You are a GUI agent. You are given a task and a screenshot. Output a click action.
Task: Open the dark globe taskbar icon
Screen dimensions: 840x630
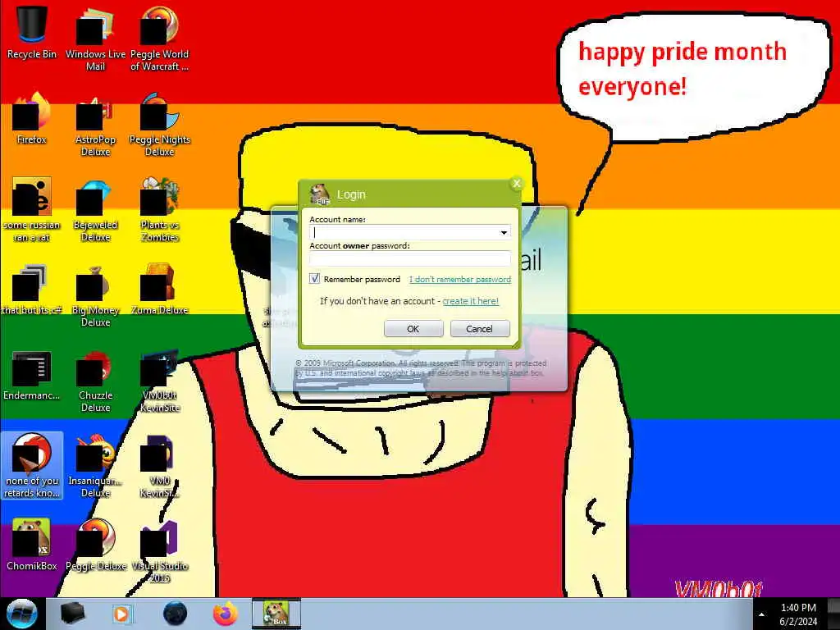pos(175,614)
